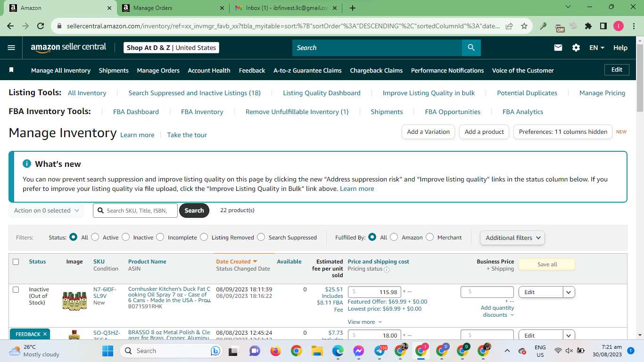The width and height of the screenshot is (644, 362).
Task: Click the Save all button
Action: coord(547,264)
